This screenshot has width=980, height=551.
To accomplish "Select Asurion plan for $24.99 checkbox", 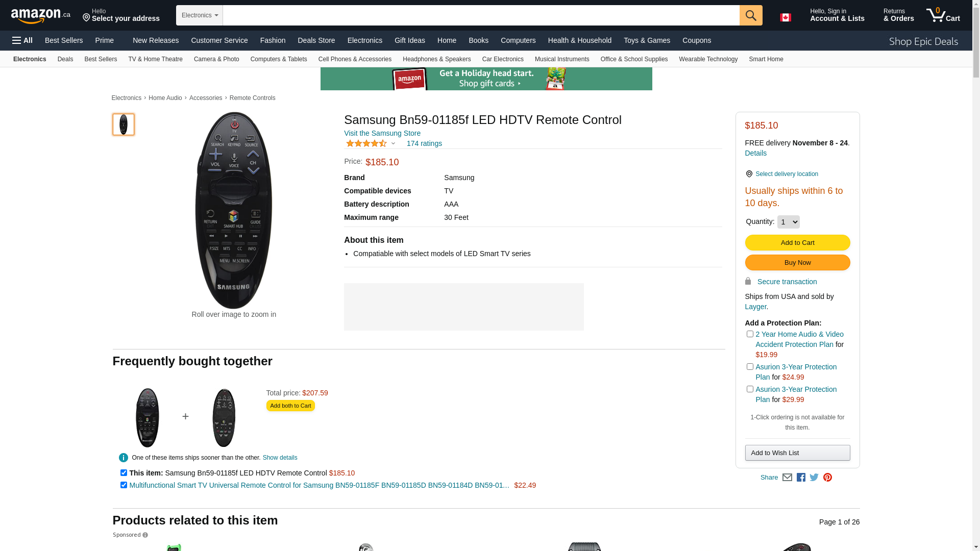I will (750, 367).
